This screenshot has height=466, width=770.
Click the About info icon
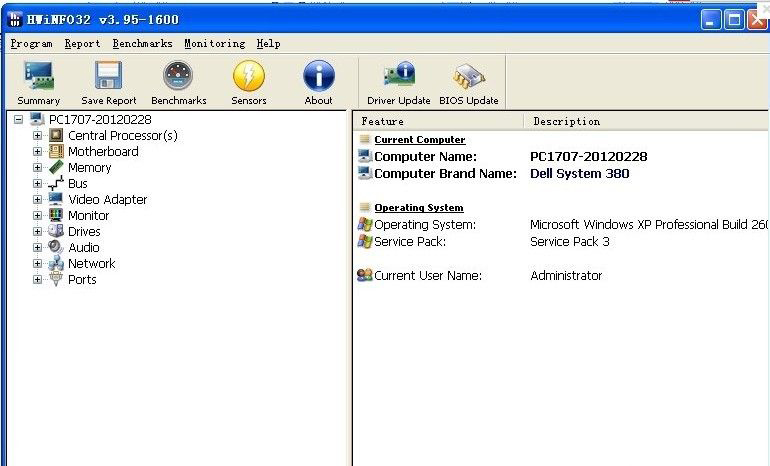(x=319, y=76)
